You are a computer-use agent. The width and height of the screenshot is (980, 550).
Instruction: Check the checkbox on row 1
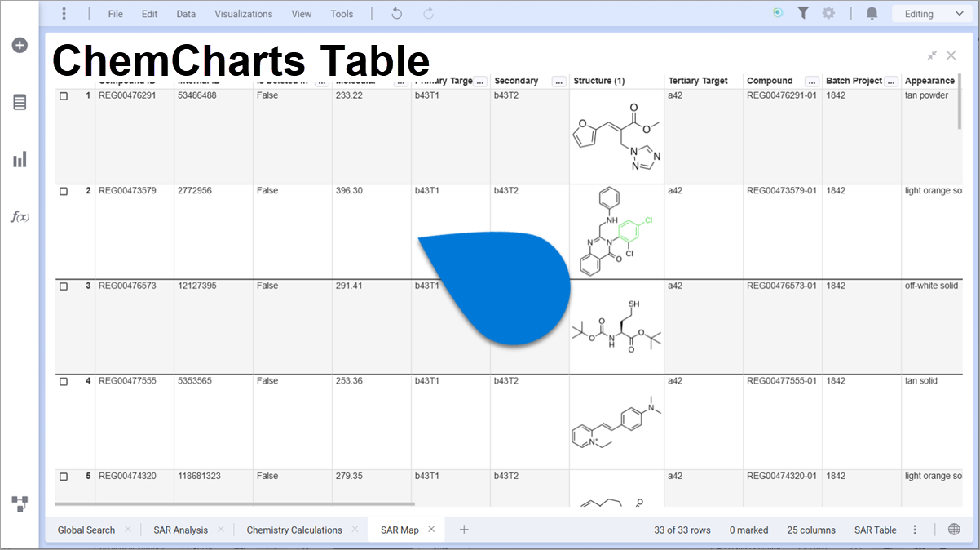point(63,95)
